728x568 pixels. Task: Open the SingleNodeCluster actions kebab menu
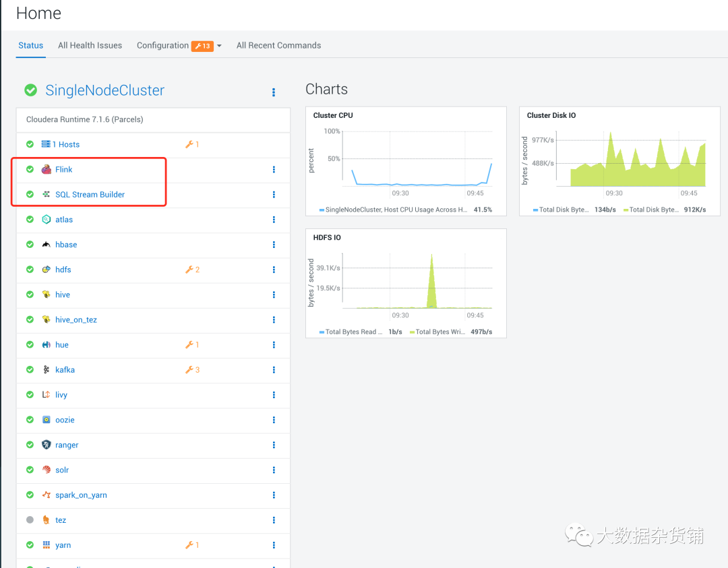coord(274,92)
